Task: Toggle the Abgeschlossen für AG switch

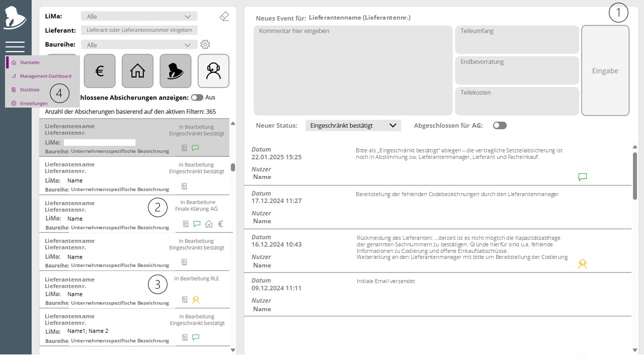Action: coord(500,125)
